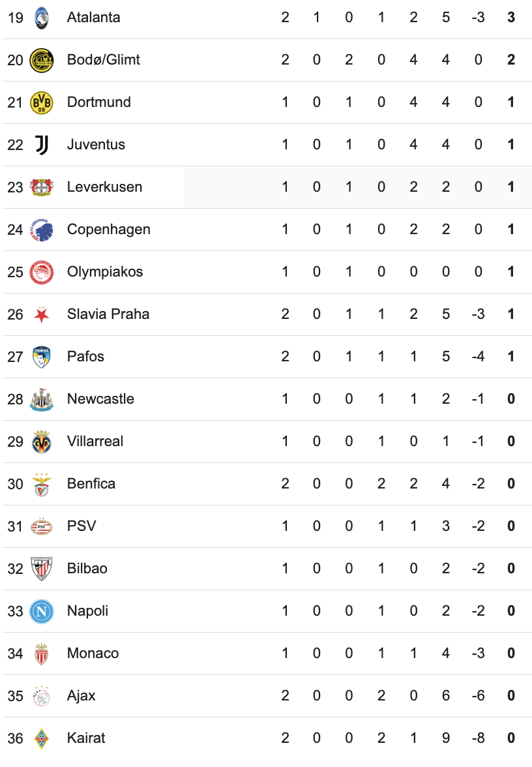The width and height of the screenshot is (532, 767).
Task: Click the Olympiakos red crest icon
Action: point(42,272)
